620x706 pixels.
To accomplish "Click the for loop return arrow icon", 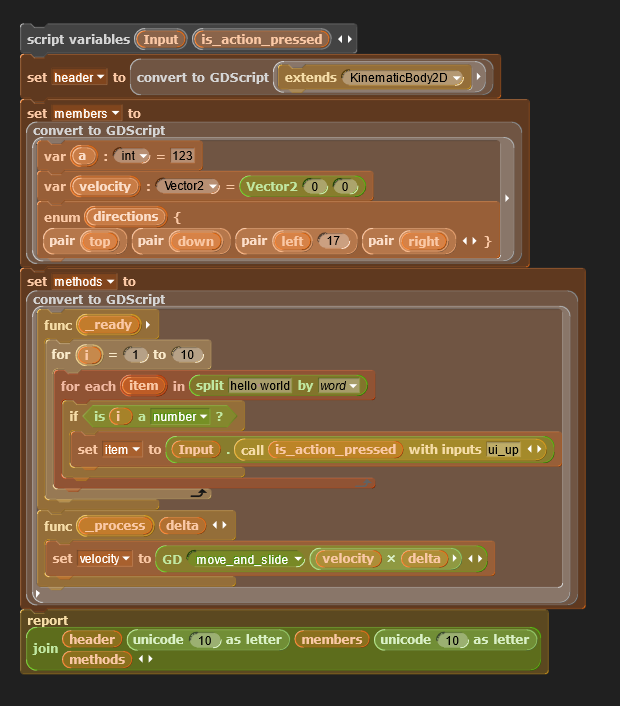I will tap(199, 493).
